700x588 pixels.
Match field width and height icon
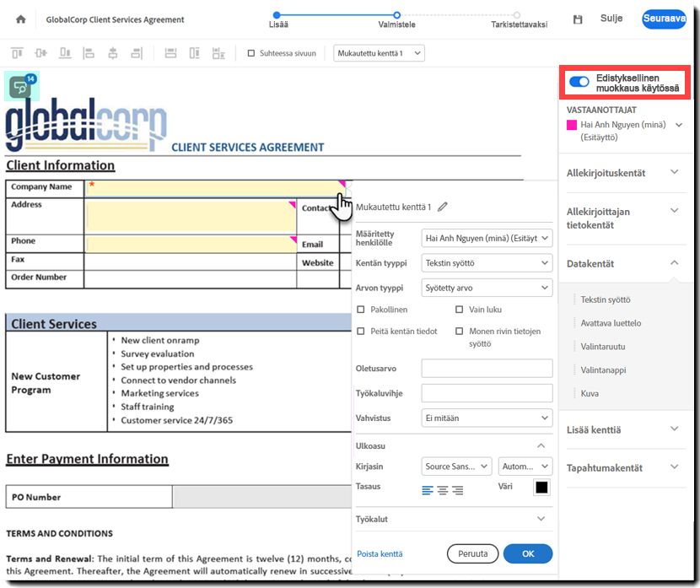pos(218,53)
